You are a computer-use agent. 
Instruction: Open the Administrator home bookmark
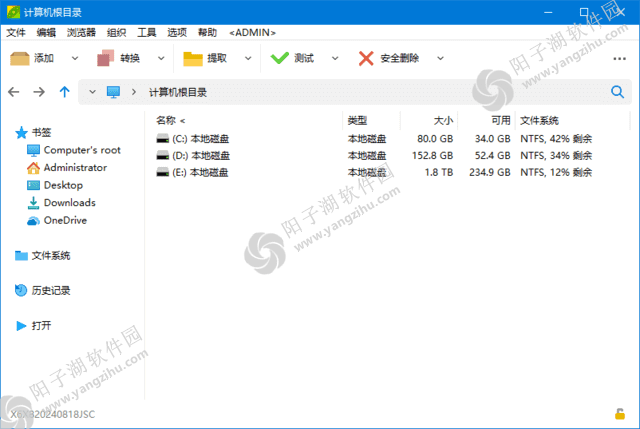click(67, 168)
